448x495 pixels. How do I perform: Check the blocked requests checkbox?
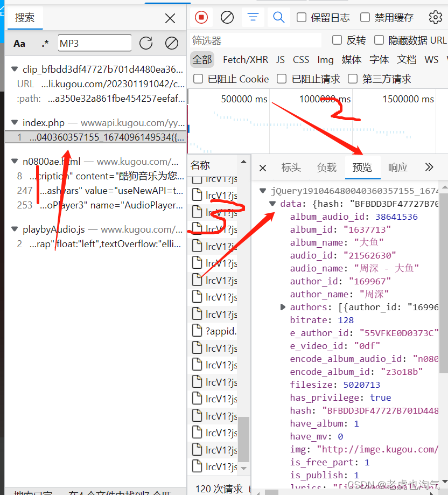[x=282, y=79]
